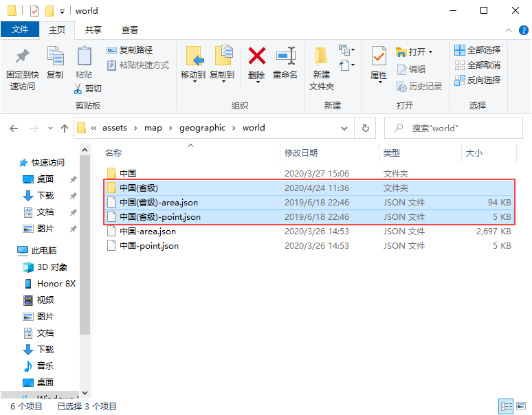Image resolution: width=532 pixels, height=415 pixels.
Task: Show 历史记录 file history
Action: pos(419,87)
